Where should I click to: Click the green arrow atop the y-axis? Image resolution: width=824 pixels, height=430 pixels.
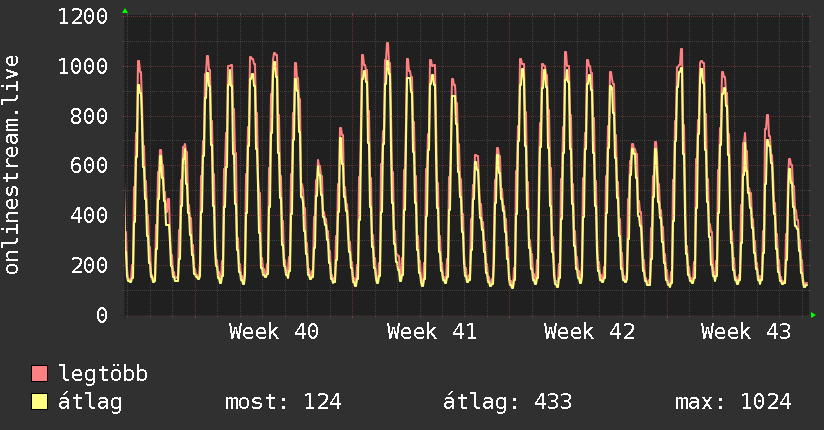pos(125,11)
